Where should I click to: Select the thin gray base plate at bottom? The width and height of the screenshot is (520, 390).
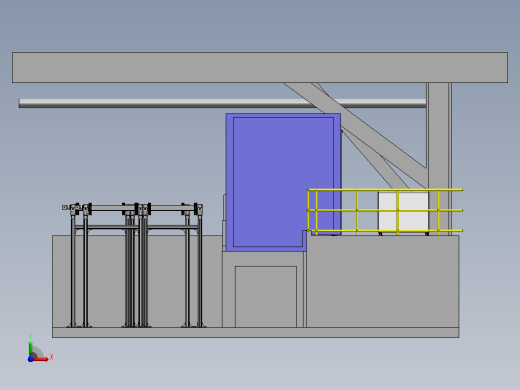tap(256, 332)
